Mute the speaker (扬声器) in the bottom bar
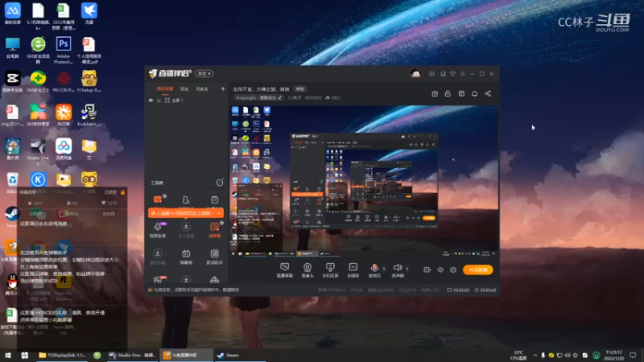The width and height of the screenshot is (644, 362). click(397, 270)
